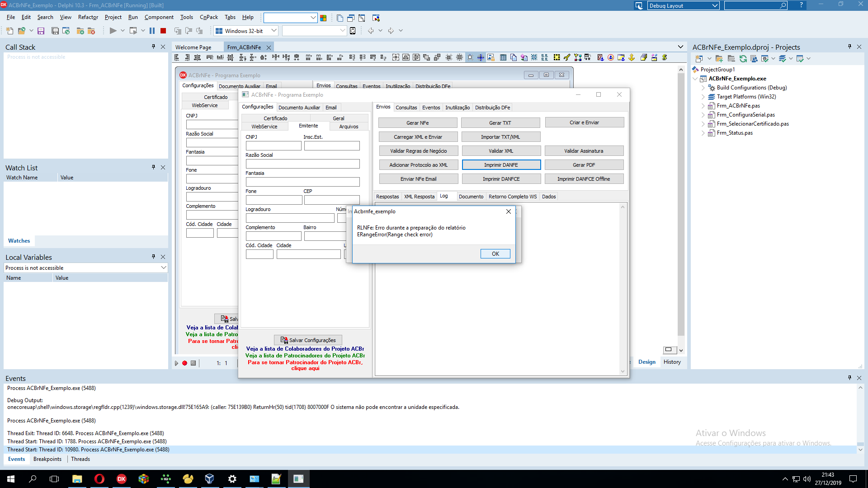Select the Consultas tab in front window
868x488 pixels.
pos(406,108)
